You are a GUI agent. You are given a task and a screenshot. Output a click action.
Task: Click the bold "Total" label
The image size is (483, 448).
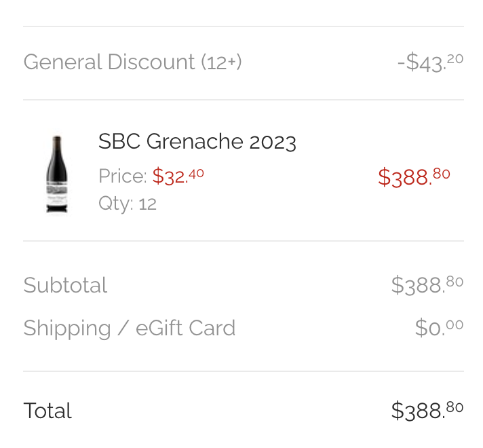(x=47, y=411)
